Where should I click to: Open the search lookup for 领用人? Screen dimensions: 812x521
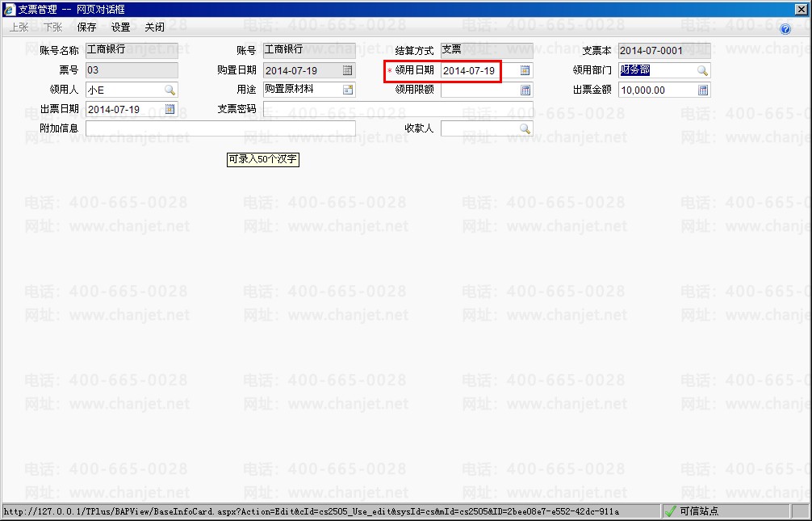pyautogui.click(x=170, y=90)
